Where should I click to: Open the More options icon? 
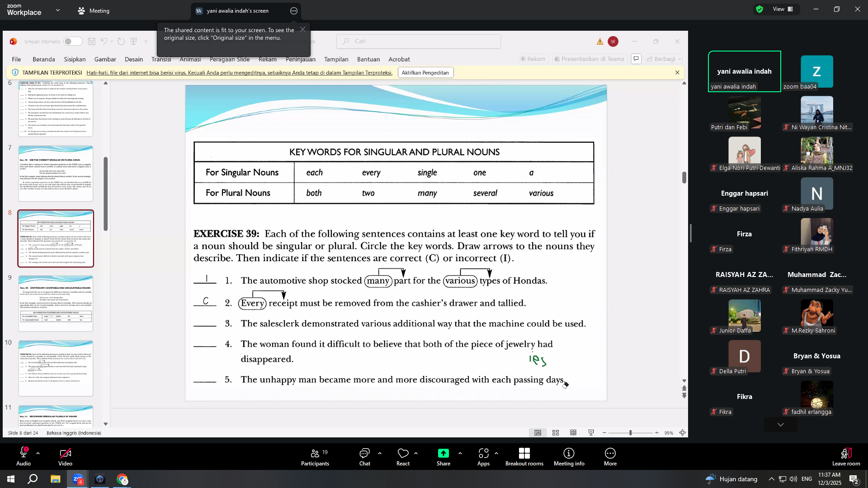pos(610,453)
